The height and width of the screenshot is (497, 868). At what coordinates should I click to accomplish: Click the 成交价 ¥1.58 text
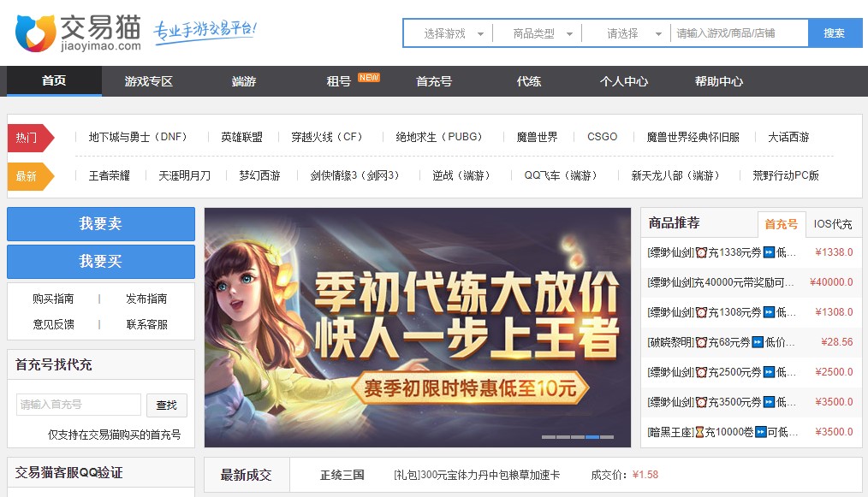[624, 475]
